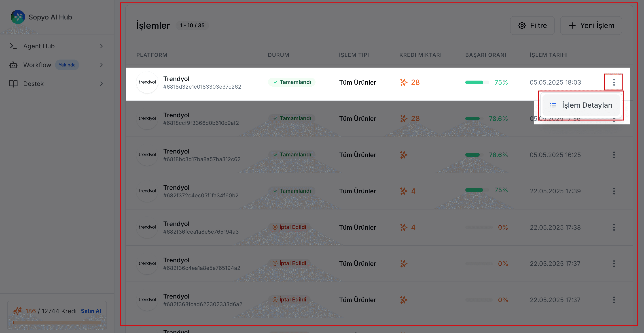Click the İŞLEM TIPI column header
Image resolution: width=644 pixels, height=333 pixels.
tap(354, 55)
